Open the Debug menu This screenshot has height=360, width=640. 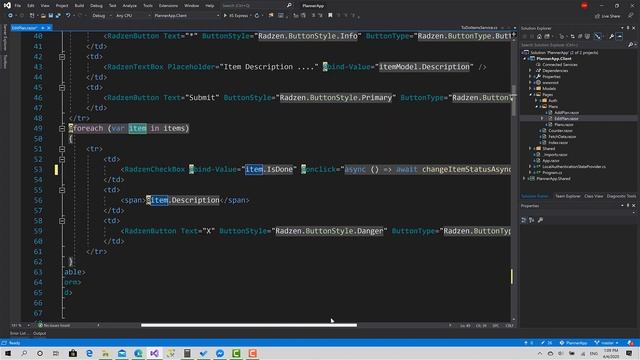click(96, 6)
